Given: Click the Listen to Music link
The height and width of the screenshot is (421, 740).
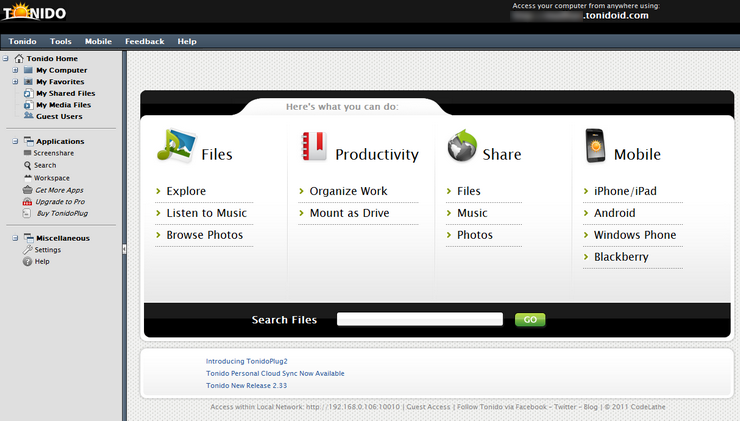Looking at the screenshot, I should pos(206,213).
